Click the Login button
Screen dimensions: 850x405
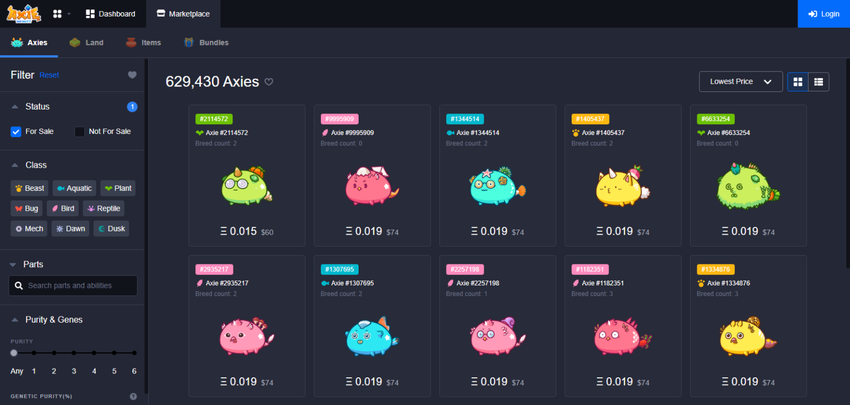(x=823, y=14)
